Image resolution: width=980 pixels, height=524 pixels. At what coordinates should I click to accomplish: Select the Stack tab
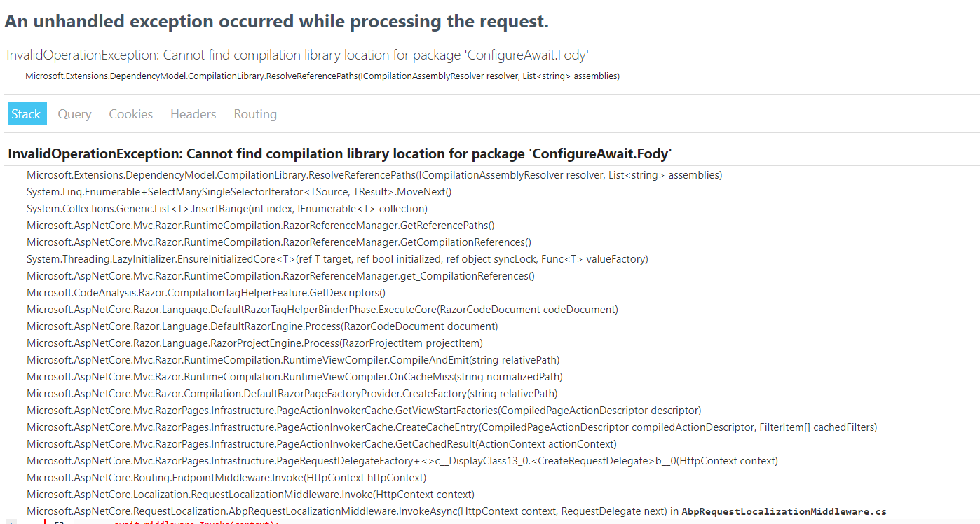point(27,113)
